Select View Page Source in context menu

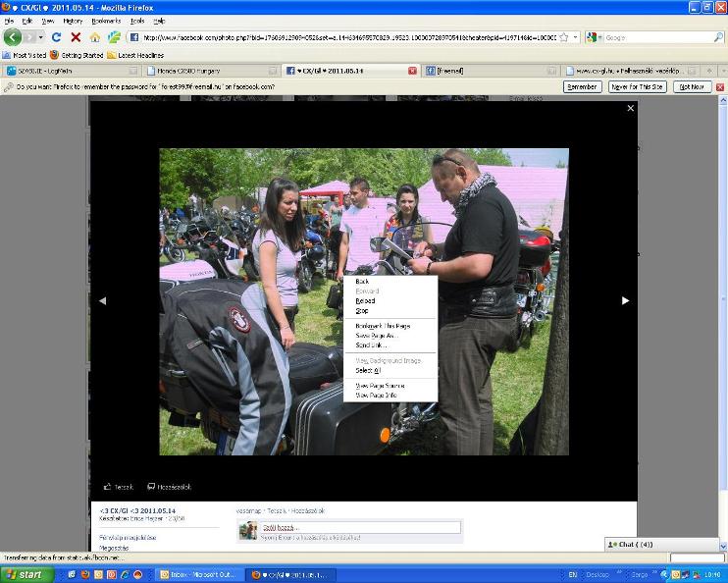(380, 386)
